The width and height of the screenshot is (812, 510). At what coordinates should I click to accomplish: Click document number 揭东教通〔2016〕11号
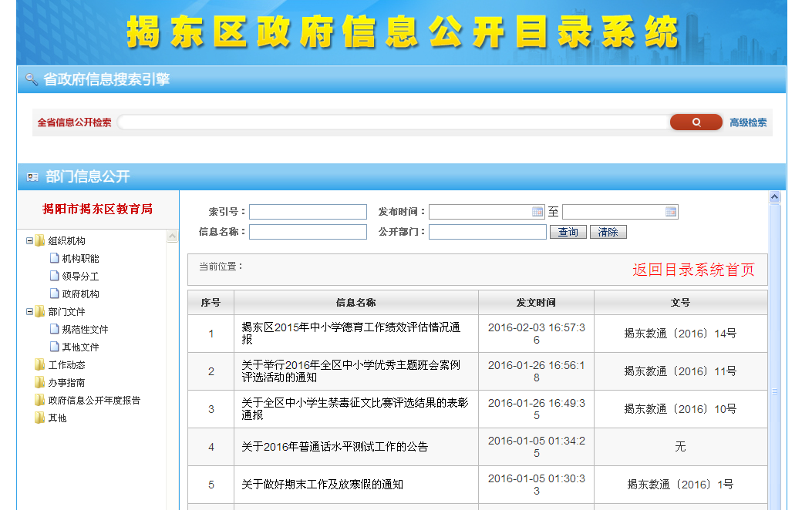point(680,371)
